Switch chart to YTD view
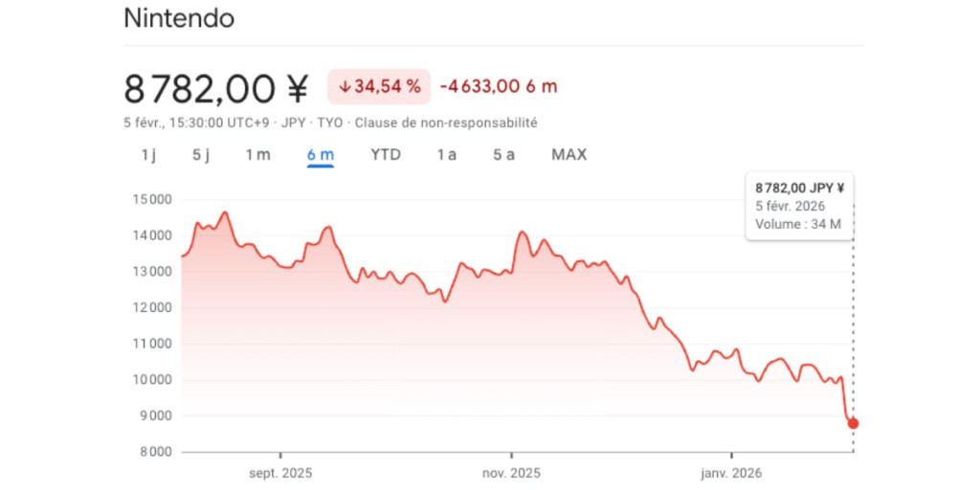The width and height of the screenshot is (980, 490). click(x=386, y=155)
